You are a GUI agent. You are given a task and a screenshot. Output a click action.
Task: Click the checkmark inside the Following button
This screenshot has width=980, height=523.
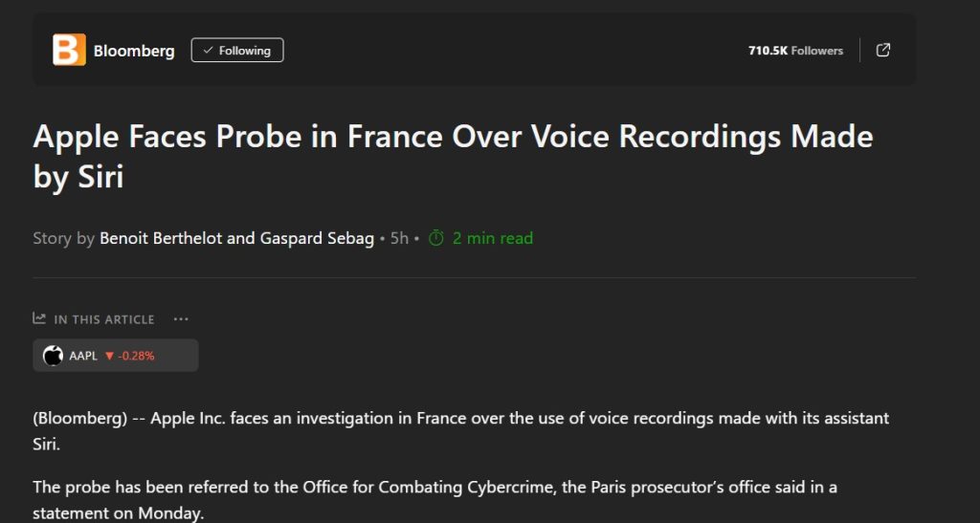[208, 51]
